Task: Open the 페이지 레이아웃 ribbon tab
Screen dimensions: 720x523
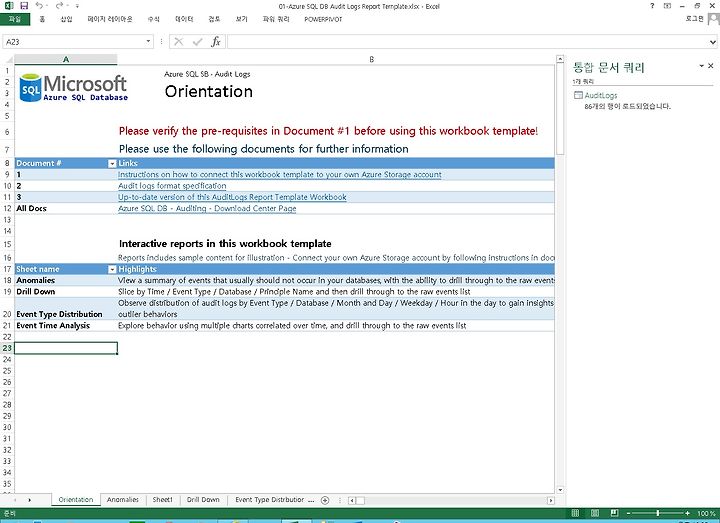Action: (110, 19)
